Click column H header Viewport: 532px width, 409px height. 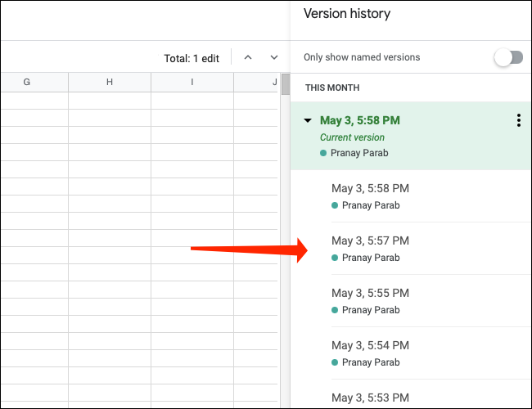click(110, 83)
